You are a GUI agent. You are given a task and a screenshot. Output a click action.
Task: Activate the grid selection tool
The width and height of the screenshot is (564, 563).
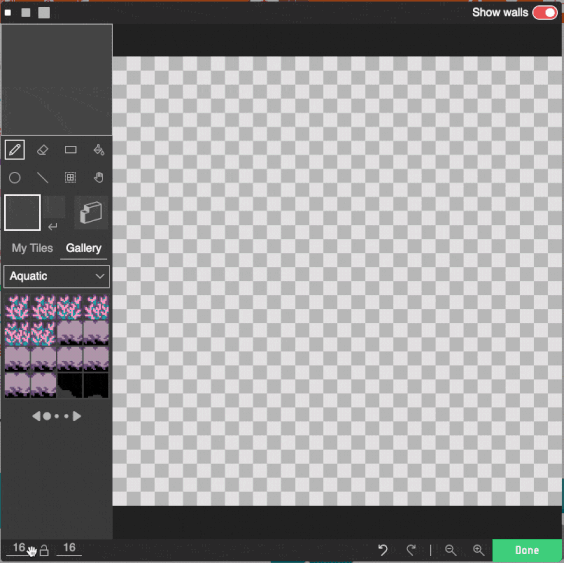[70, 177]
